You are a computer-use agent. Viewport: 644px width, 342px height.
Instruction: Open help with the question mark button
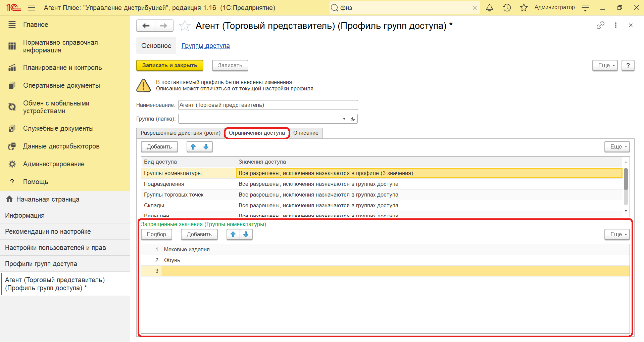628,66
